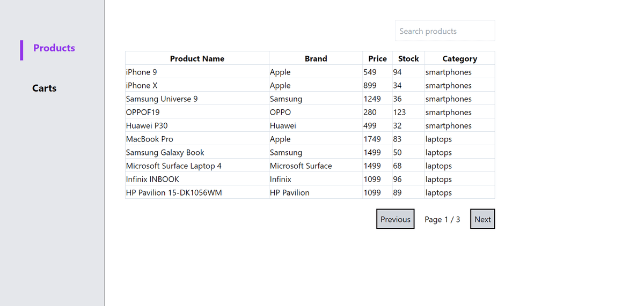Click the stock value 96

(x=397, y=179)
